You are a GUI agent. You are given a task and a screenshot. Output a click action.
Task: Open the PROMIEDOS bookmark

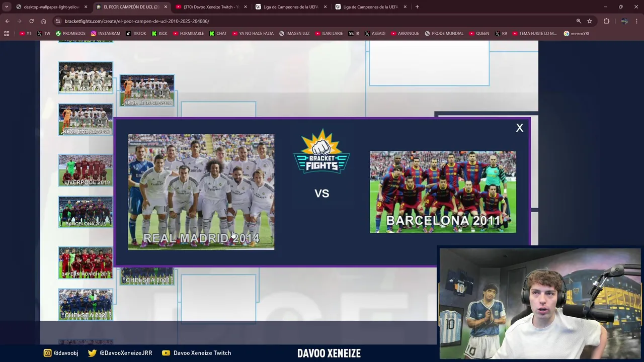[x=70, y=33]
